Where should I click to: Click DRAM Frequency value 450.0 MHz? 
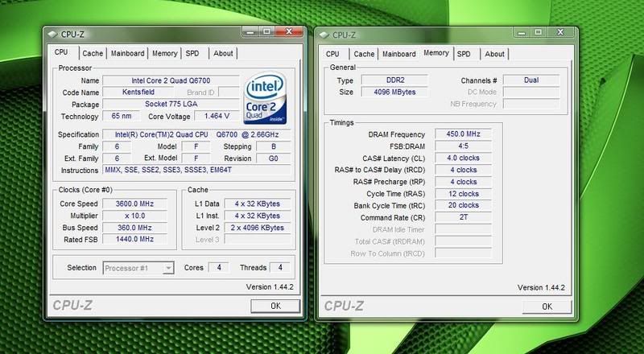463,134
